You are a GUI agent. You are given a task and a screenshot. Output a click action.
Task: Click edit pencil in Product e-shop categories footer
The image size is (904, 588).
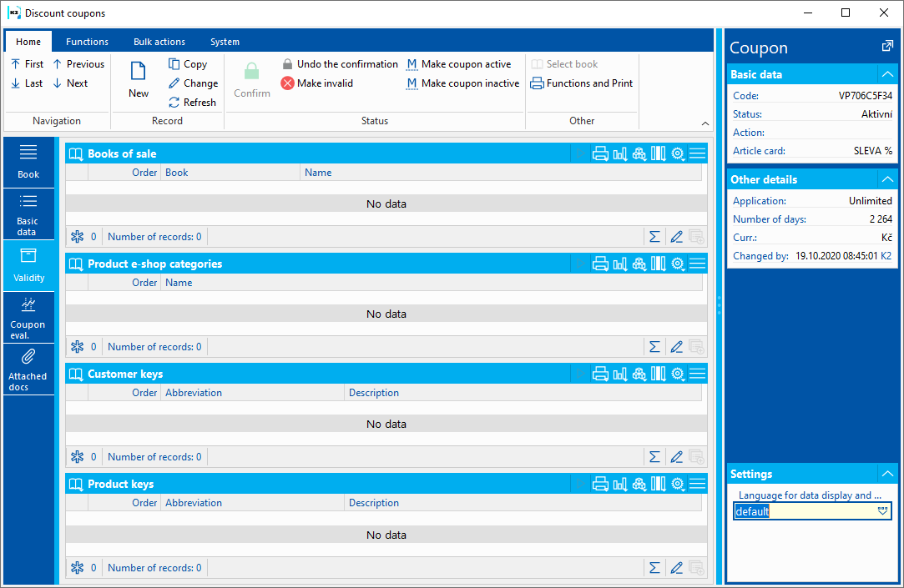tap(676, 347)
